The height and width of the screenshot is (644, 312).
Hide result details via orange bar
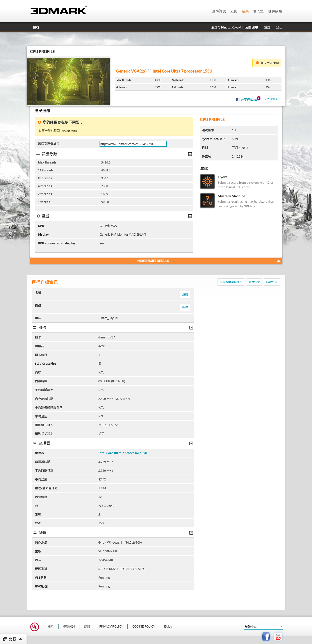[x=156, y=261]
